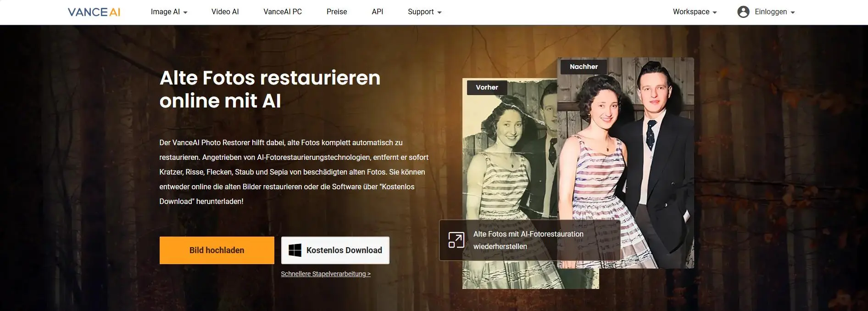The image size is (868, 311).
Task: Click the caption Alte Fotos mit AI-Fotorestauration wiederherstellen
Action: [529, 240]
